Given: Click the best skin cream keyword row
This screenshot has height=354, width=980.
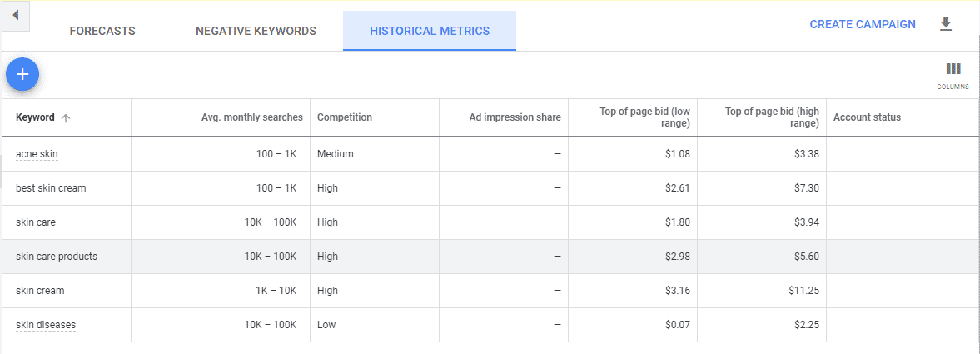Looking at the screenshot, I should [x=51, y=188].
